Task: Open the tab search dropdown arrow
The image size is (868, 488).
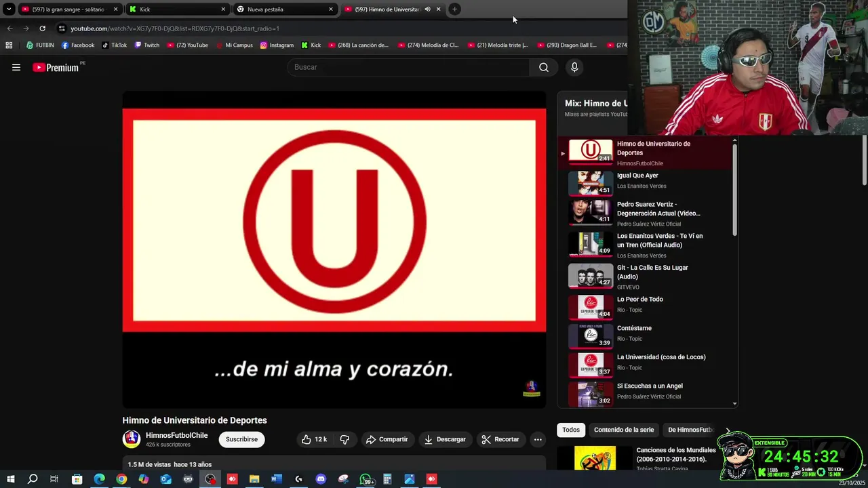Action: coord(9,9)
